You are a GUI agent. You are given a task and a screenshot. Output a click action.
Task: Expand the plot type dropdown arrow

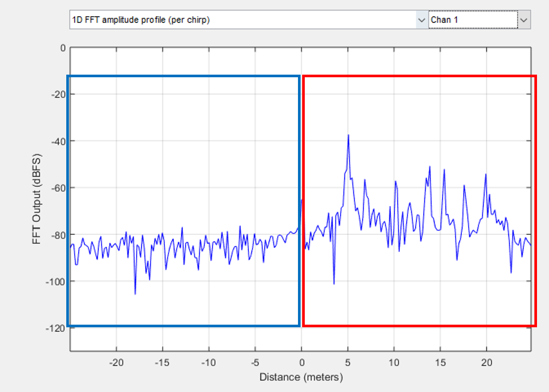click(x=422, y=20)
